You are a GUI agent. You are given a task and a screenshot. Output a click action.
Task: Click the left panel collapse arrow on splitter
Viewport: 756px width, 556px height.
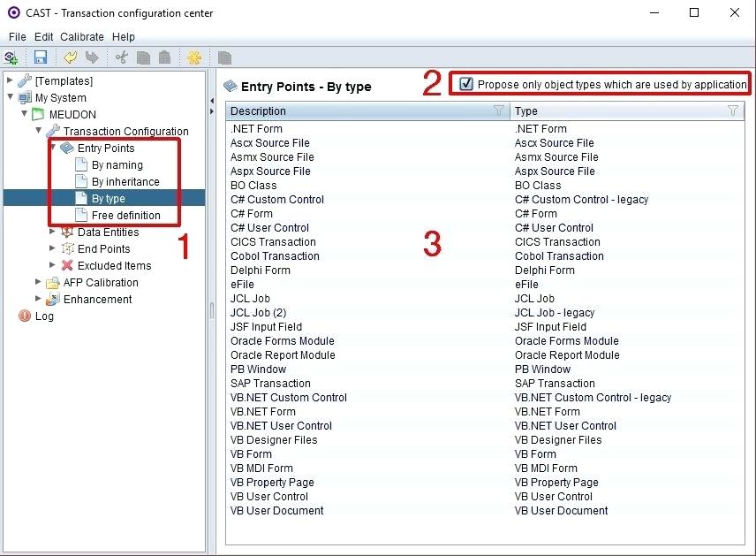coord(211,101)
